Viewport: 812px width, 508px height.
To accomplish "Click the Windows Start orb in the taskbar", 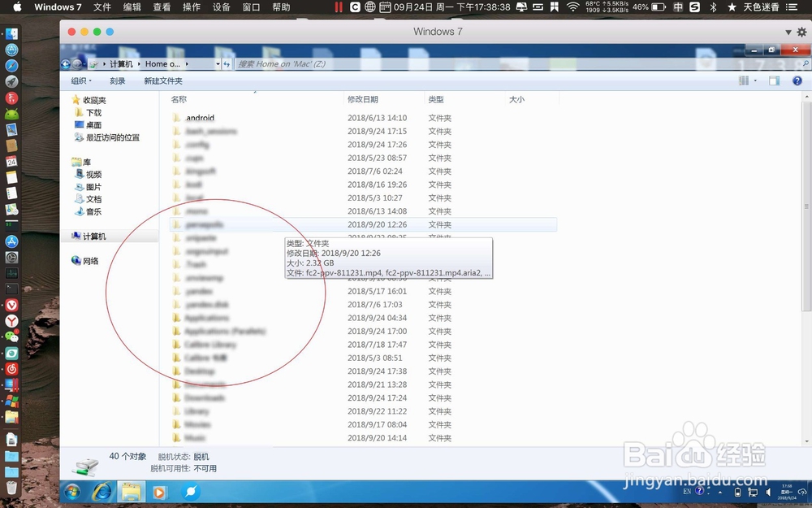I will point(72,492).
